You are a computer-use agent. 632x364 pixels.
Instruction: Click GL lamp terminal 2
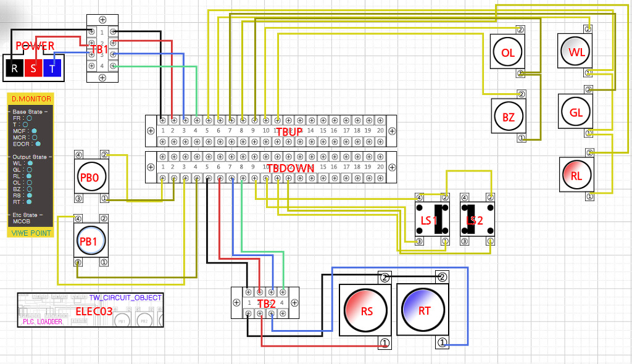tap(589, 89)
